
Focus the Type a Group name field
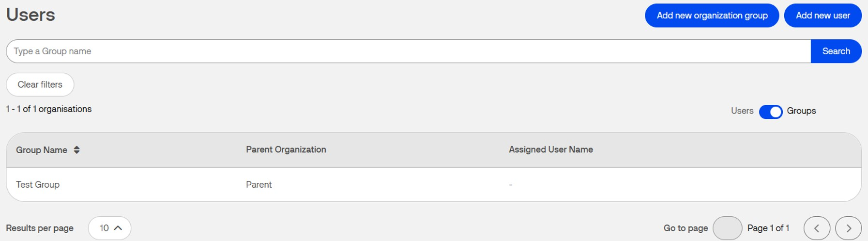click(x=408, y=51)
